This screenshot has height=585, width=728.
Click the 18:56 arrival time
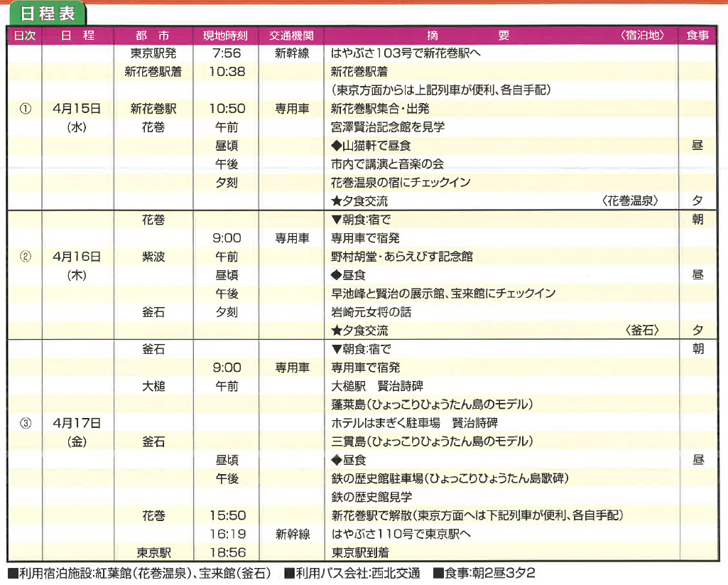(x=227, y=552)
